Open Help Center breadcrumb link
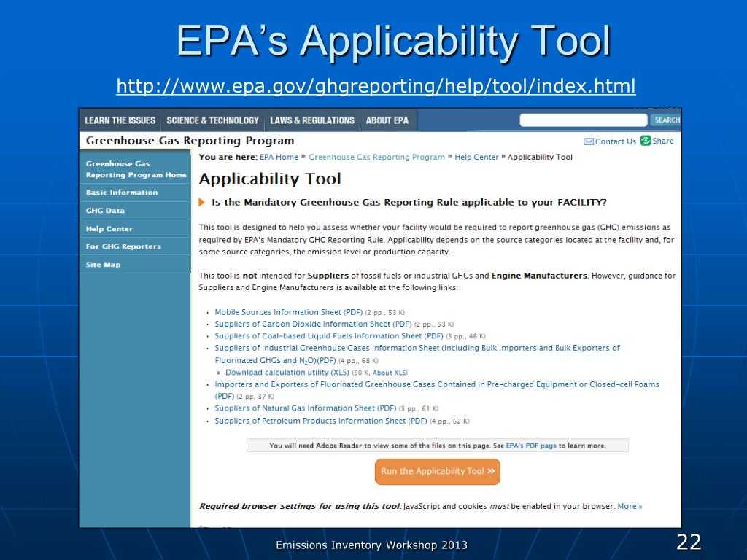Screen dimensions: 747x560 [x=476, y=157]
